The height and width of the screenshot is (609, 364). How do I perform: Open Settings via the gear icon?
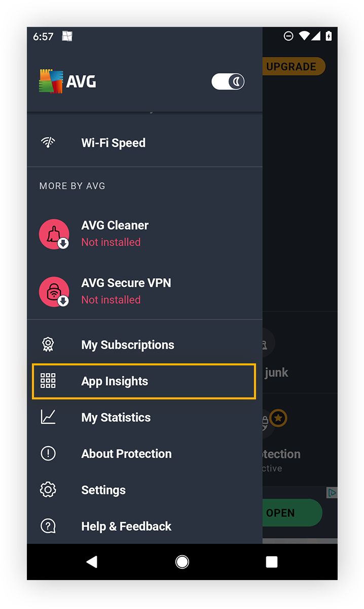point(48,489)
